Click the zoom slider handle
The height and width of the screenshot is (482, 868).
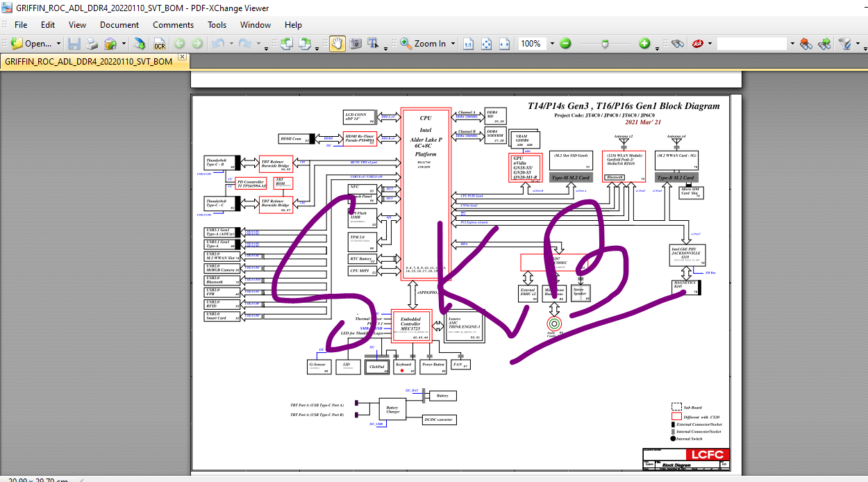[606, 44]
